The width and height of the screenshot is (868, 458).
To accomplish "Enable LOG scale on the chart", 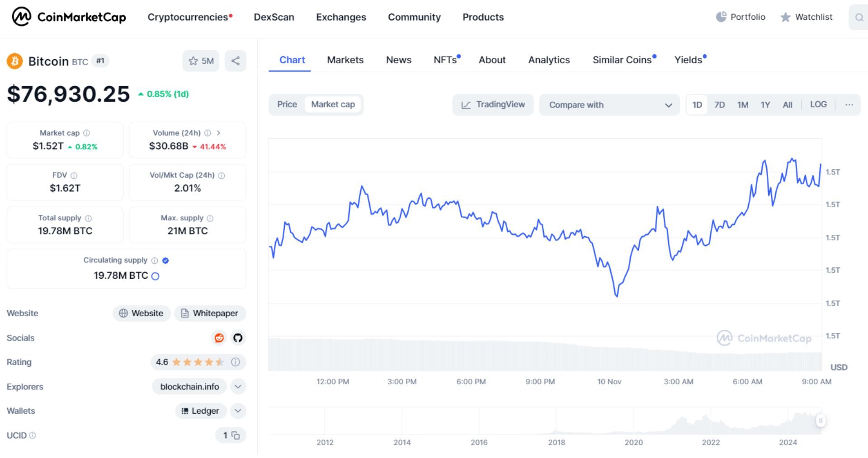I will (x=818, y=104).
